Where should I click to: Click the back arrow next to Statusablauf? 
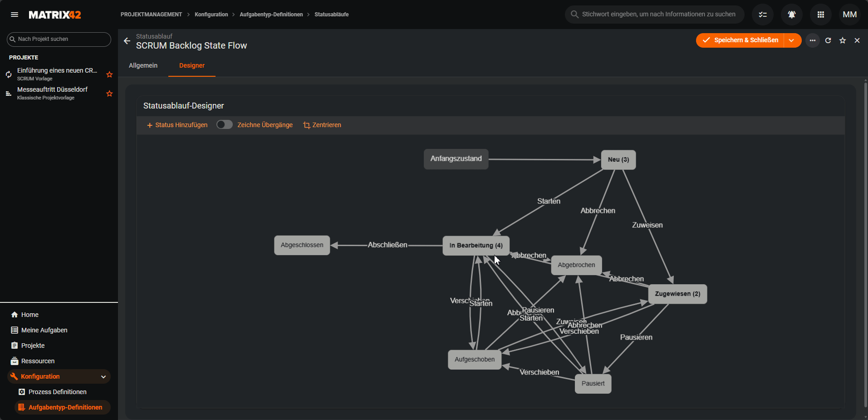click(x=127, y=41)
